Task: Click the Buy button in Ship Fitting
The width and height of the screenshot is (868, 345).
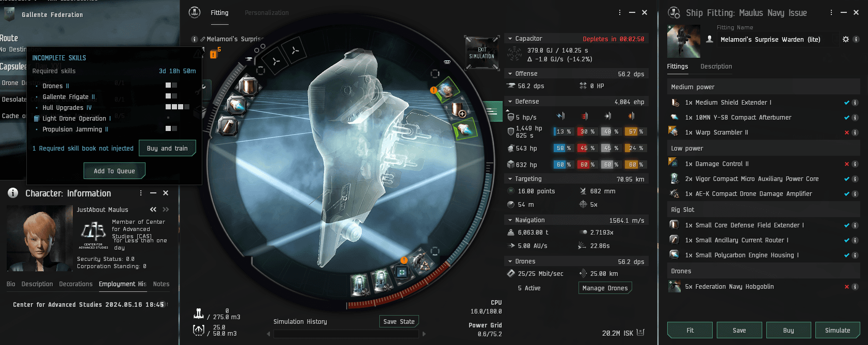Action: [789, 331]
